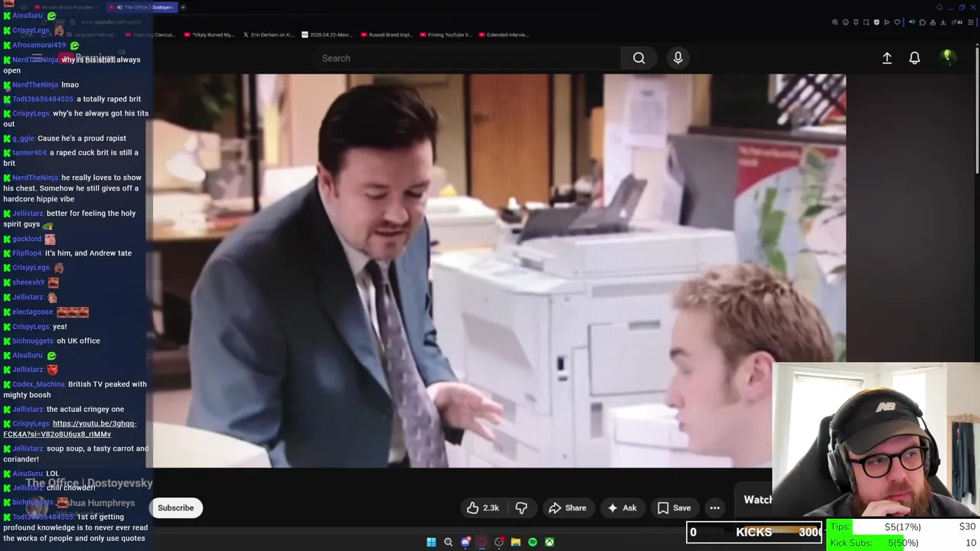980x551 pixels.
Task: Click username sheeesh9 in chat
Action: tap(28, 282)
